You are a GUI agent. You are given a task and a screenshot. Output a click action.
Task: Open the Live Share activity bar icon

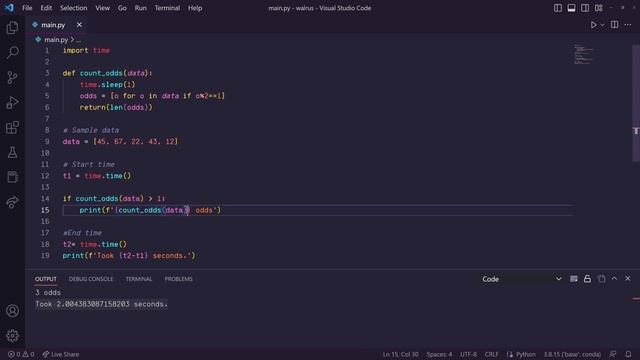(12, 202)
